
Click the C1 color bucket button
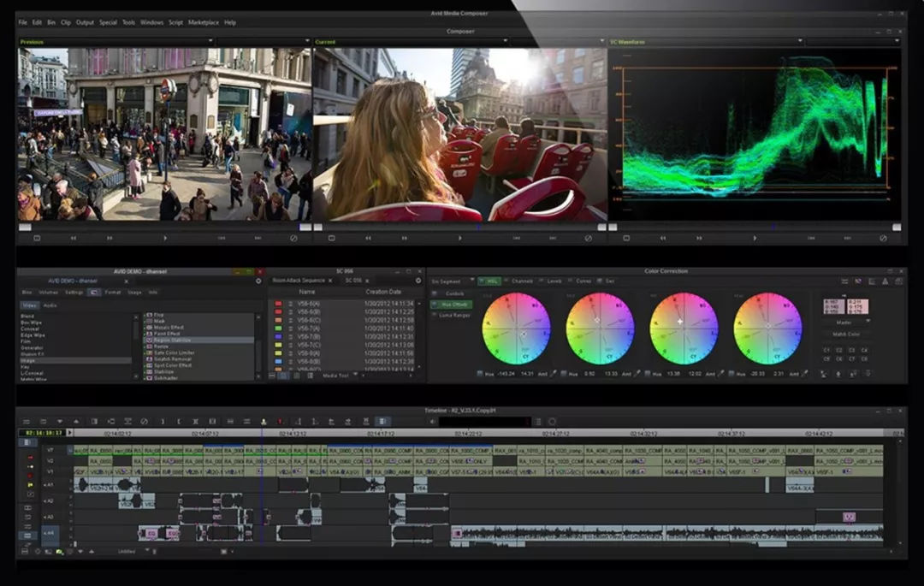(826, 350)
